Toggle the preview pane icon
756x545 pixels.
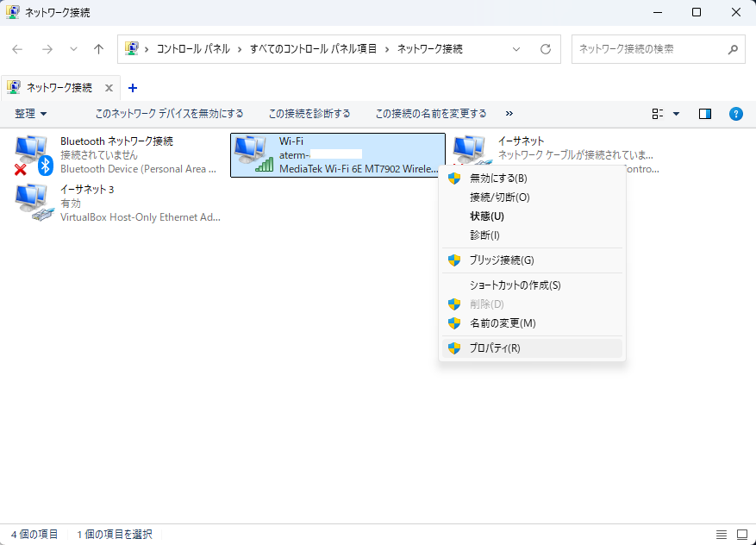point(705,114)
